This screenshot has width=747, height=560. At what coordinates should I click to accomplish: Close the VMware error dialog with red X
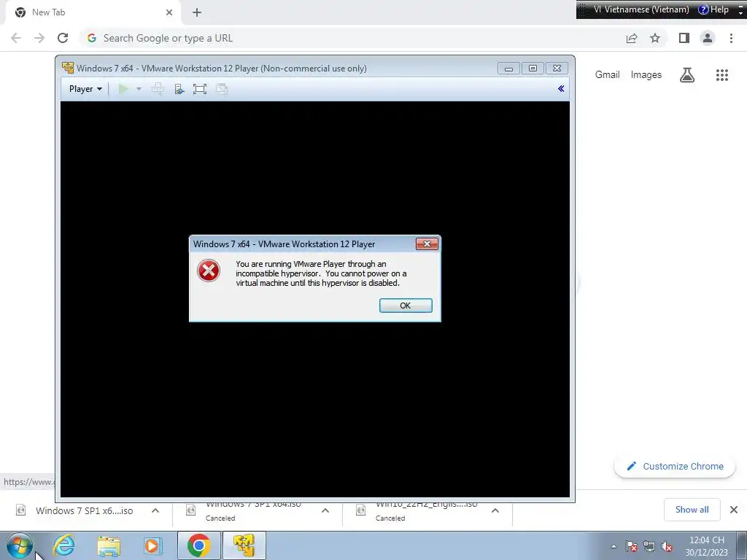coord(427,244)
